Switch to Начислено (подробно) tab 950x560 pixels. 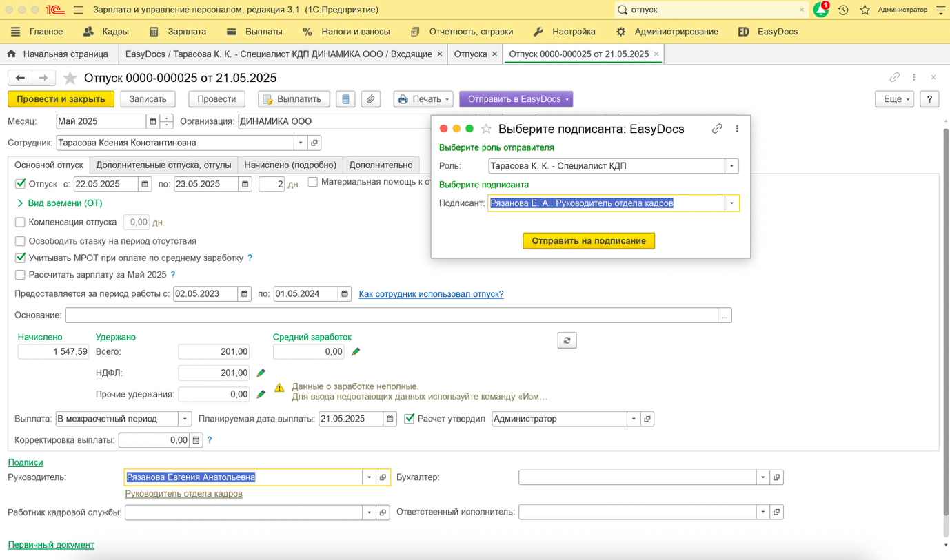coord(290,165)
